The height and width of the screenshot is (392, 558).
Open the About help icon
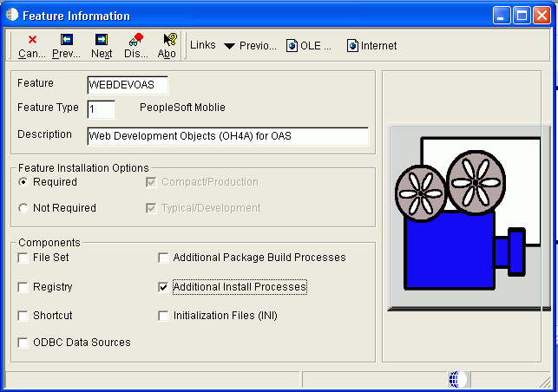(x=170, y=40)
